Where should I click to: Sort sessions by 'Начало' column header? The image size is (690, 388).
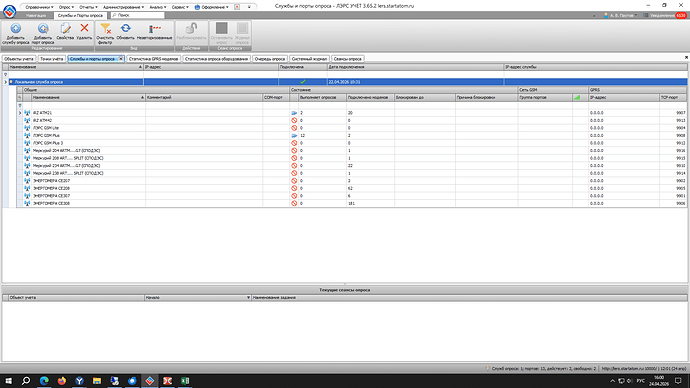click(198, 298)
